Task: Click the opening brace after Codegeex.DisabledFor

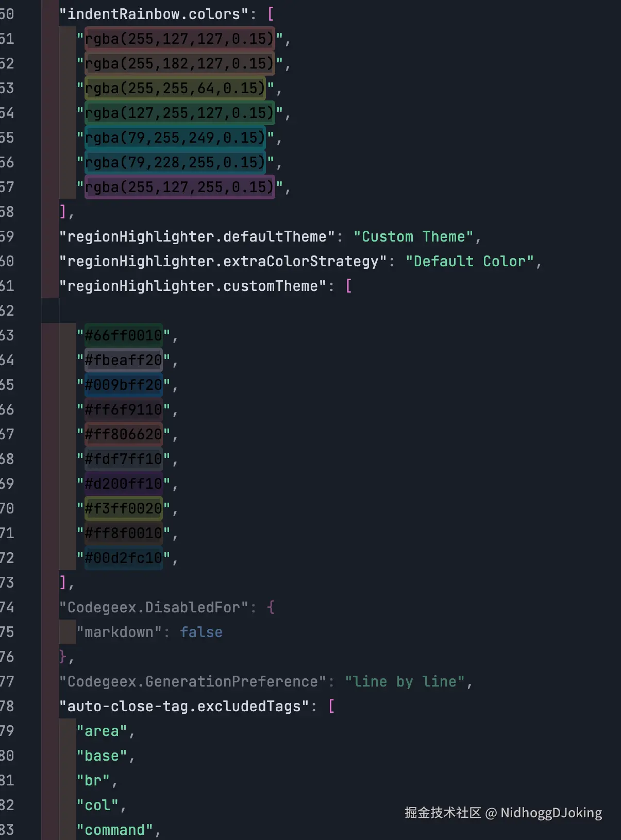Action: coord(271,607)
